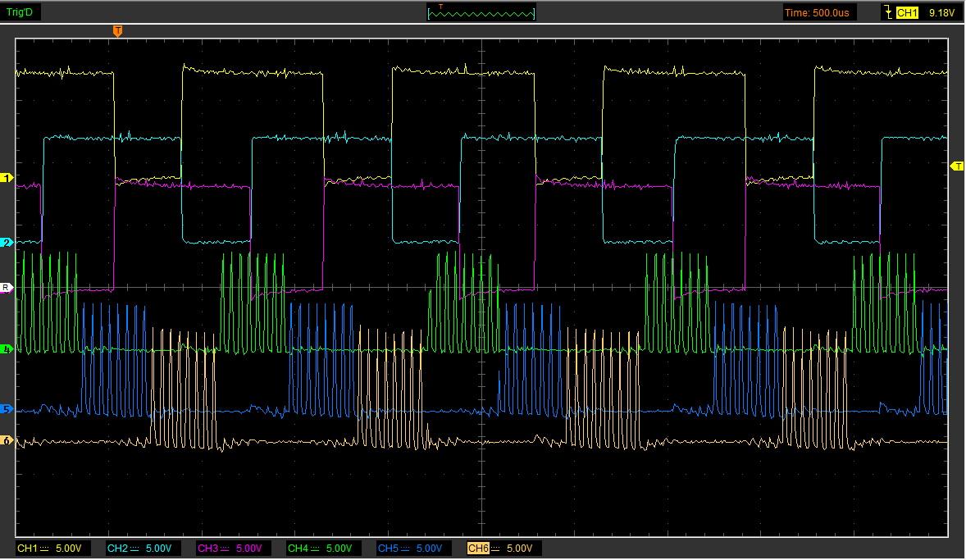This screenshot has width=966, height=560.
Task: Toggle the magenta CH3 label in bottom bar
Action: pos(208,548)
